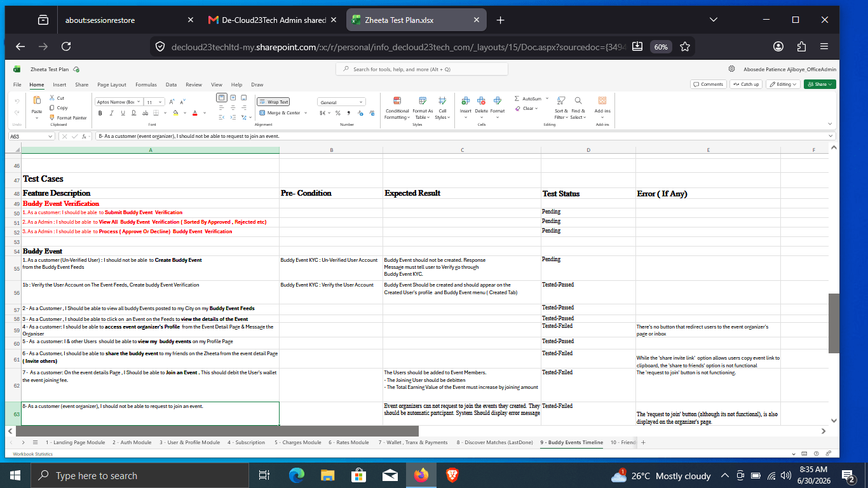Open the General number format dropdown
This screenshot has width=868, height=488.
pos(342,102)
